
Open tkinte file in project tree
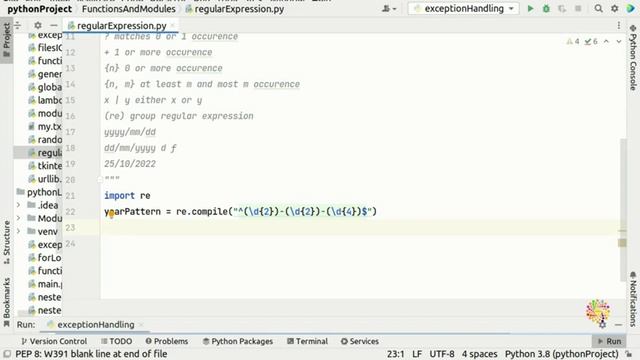45,166
